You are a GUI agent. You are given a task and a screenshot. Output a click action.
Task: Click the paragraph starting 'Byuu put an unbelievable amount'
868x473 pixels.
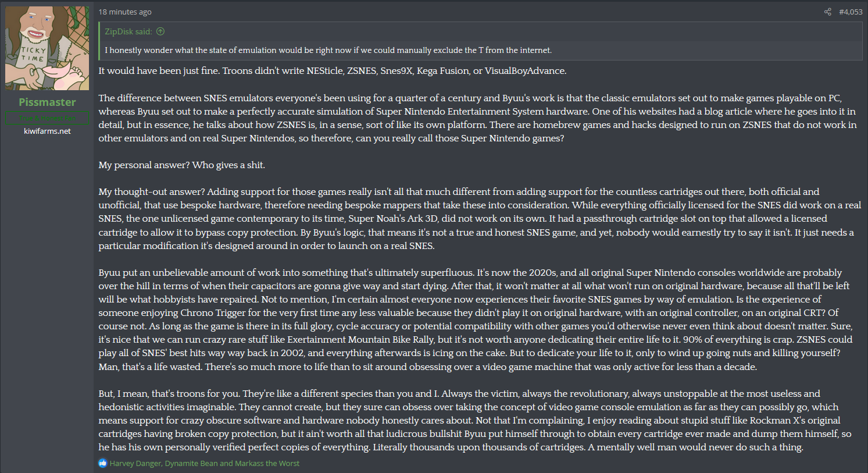[x=476, y=319]
